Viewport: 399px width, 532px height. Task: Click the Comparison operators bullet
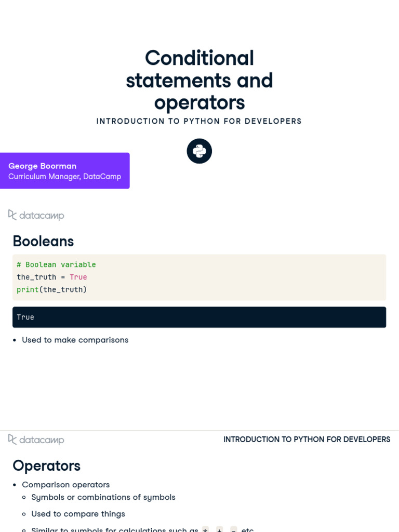tap(66, 485)
